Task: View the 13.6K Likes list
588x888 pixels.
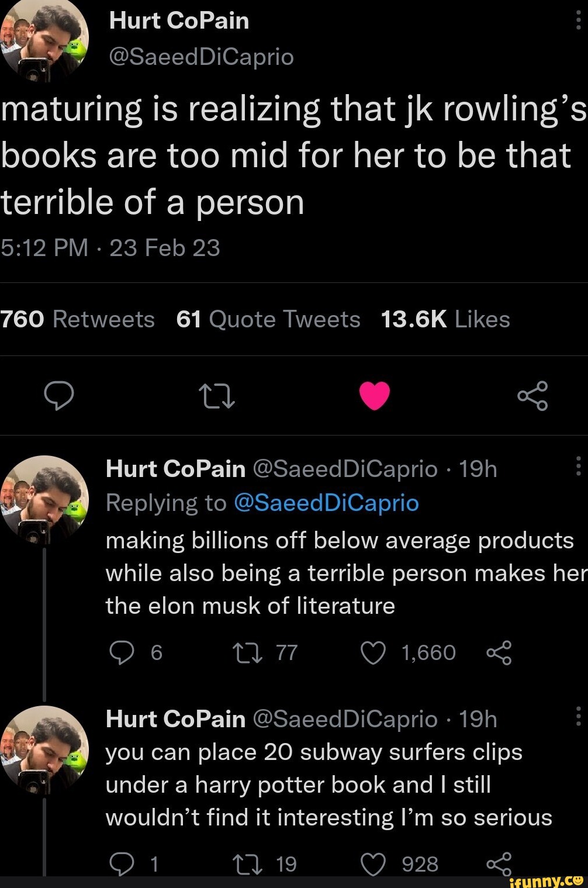Action: 445,320
